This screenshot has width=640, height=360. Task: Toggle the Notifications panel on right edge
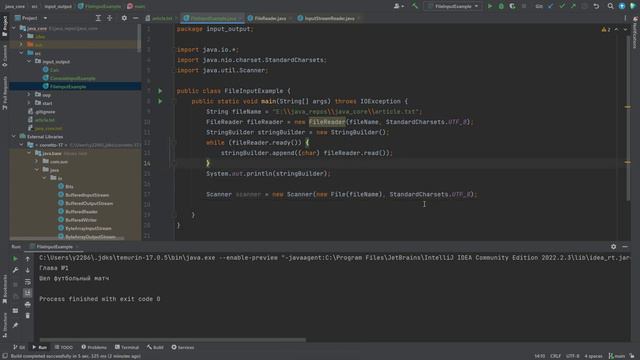click(635, 33)
